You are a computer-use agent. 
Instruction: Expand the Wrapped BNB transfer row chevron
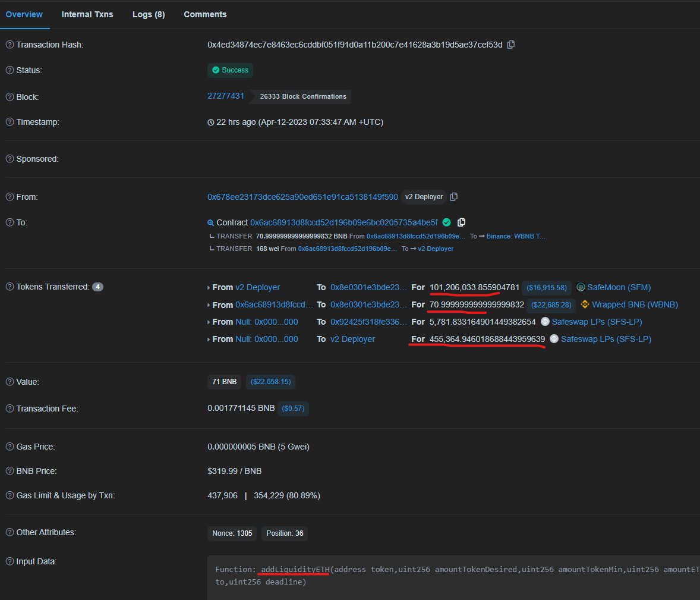click(x=207, y=304)
